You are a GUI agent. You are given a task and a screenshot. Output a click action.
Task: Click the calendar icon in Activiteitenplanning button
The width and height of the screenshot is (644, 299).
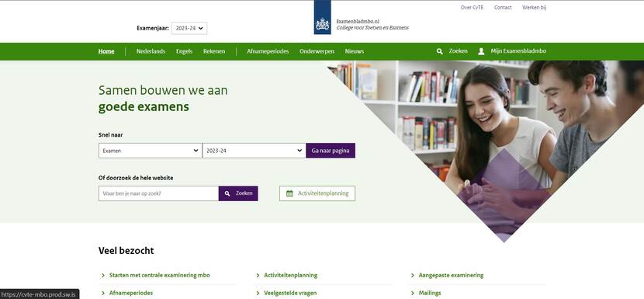coord(289,193)
